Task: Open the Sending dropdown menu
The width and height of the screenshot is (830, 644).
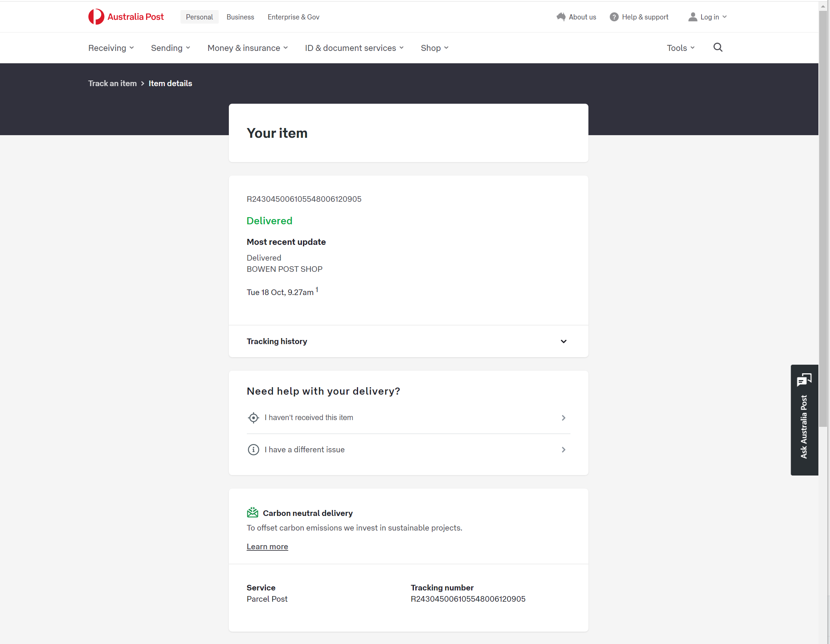Action: (170, 48)
